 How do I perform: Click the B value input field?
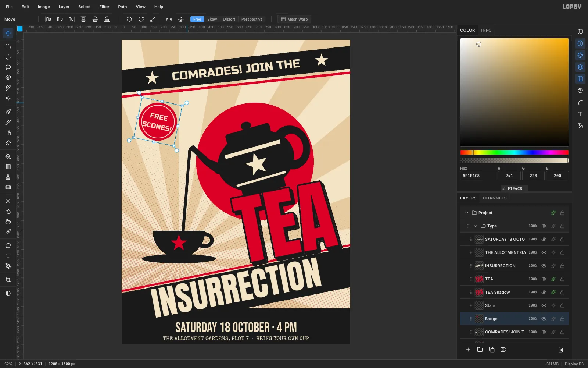[557, 176]
